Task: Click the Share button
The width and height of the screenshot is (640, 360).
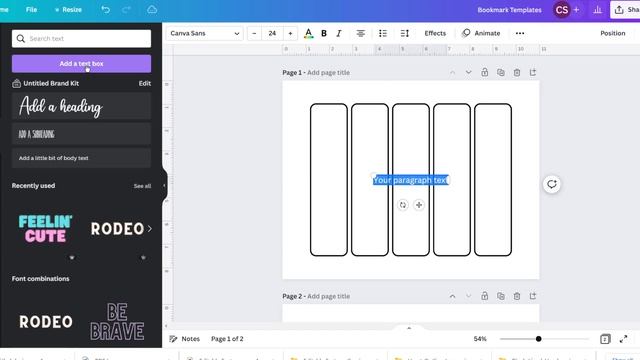Action: [x=625, y=10]
